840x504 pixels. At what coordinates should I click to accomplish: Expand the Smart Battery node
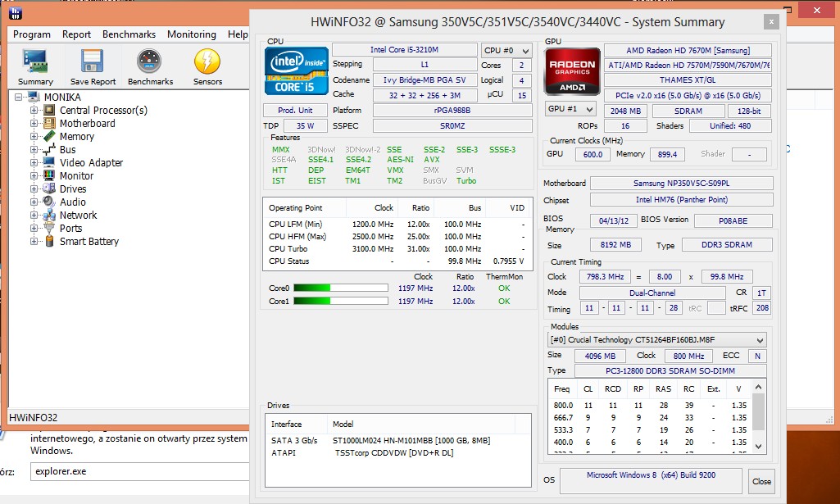[x=34, y=242]
